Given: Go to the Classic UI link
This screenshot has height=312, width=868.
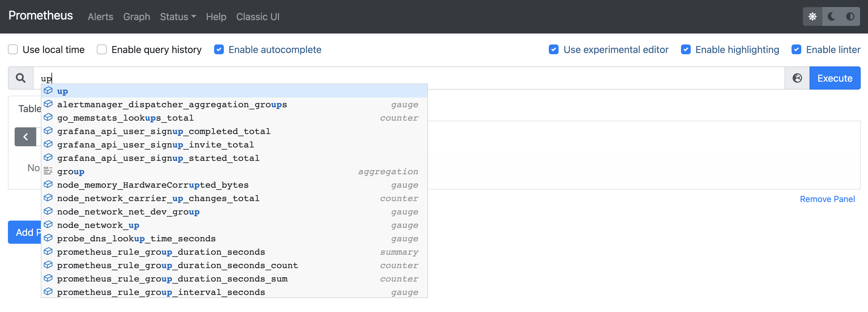Looking at the screenshot, I should pos(257,17).
